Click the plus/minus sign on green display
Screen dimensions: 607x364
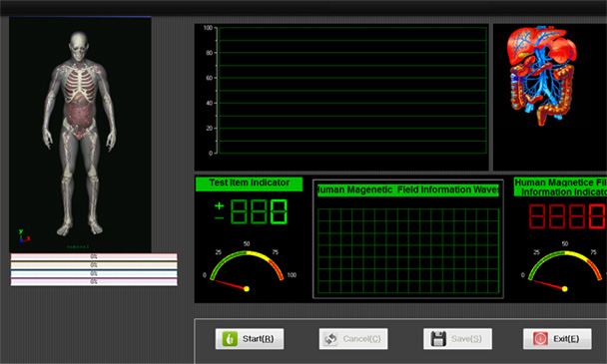click(219, 211)
